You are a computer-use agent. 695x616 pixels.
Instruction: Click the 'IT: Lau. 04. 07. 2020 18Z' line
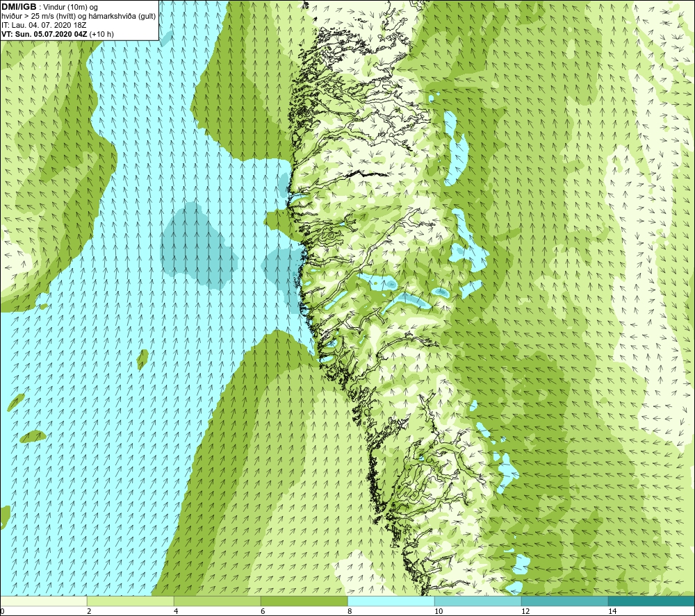(x=43, y=25)
